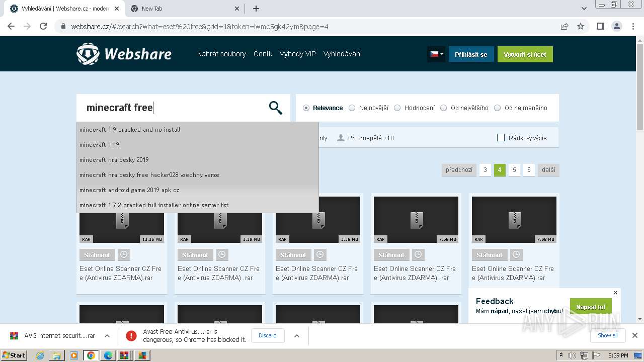Click the browser back arrow

click(11, 26)
